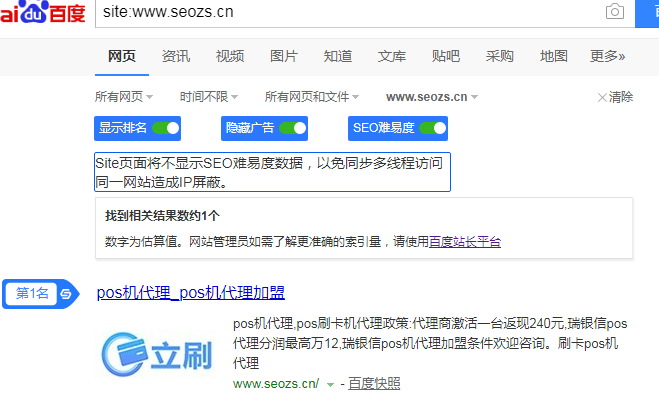Switch to the 贴吧 tab

pos(445,56)
